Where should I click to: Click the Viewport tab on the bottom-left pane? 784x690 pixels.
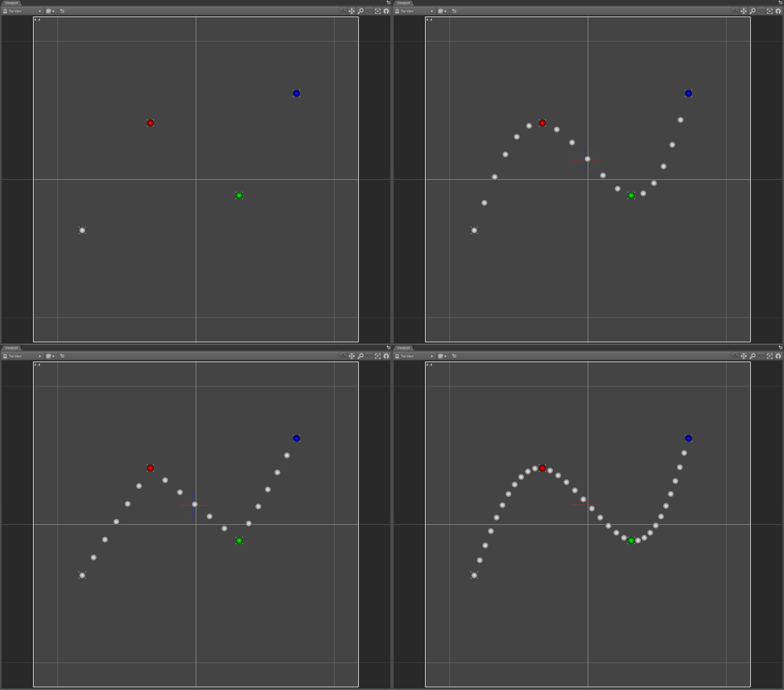coord(11,348)
